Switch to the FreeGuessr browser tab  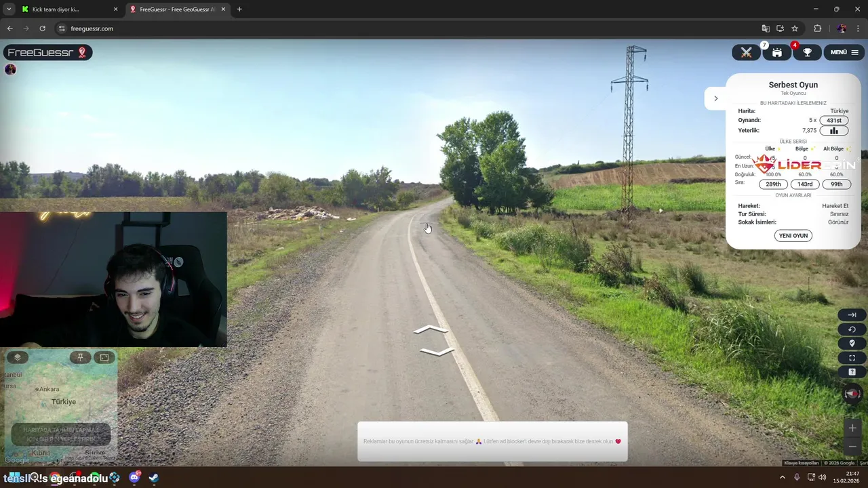click(x=176, y=9)
